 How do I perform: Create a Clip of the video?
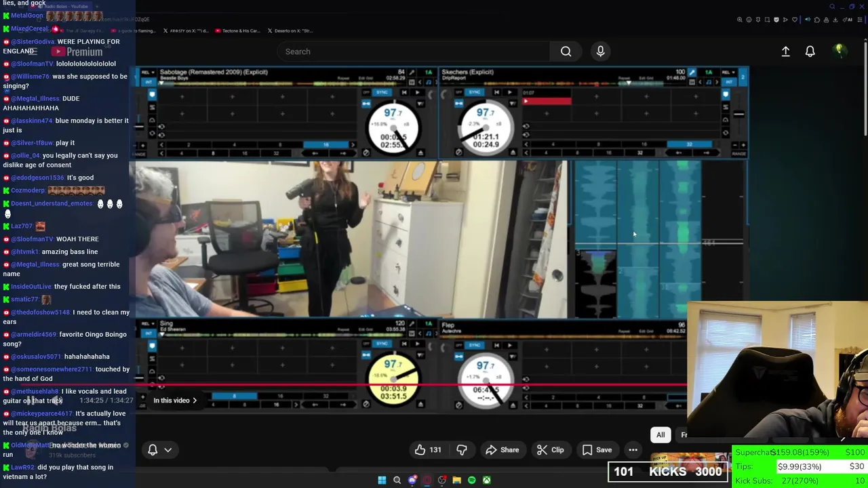tap(550, 450)
